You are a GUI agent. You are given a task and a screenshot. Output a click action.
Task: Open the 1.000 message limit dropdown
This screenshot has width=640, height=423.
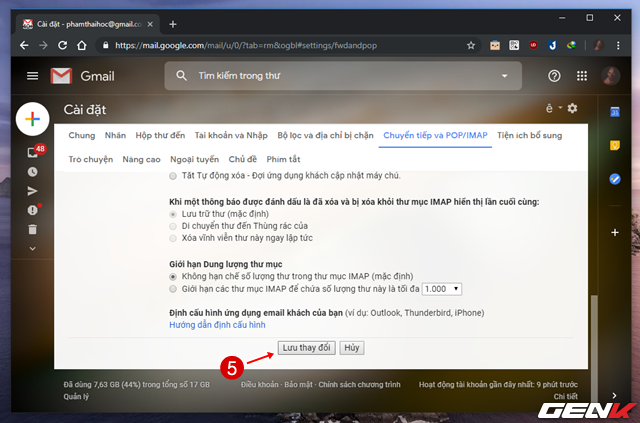point(441,288)
